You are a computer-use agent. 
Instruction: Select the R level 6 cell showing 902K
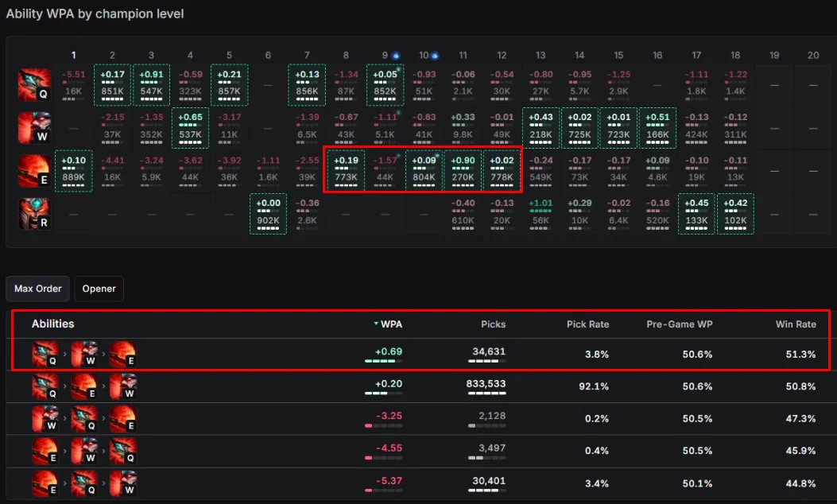268,214
